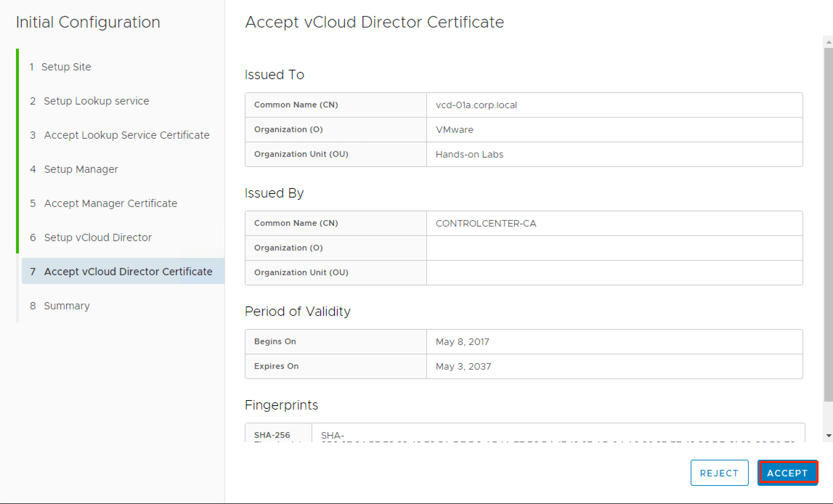Viewport: 833px width, 504px height.
Task: Click the Hands-on Labs organization unit value
Action: (x=469, y=154)
